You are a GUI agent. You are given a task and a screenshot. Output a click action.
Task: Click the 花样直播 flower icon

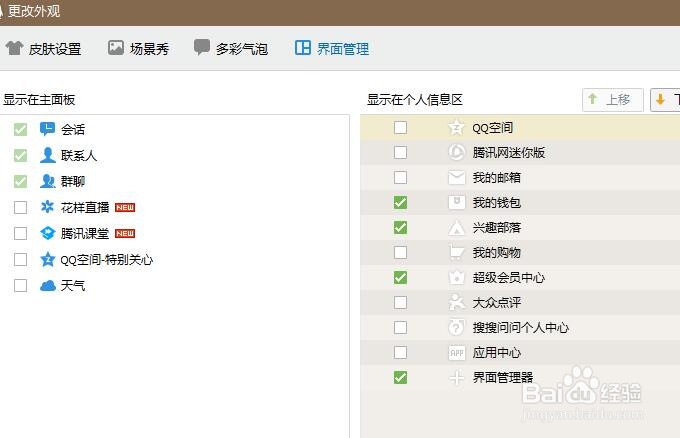click(x=47, y=207)
